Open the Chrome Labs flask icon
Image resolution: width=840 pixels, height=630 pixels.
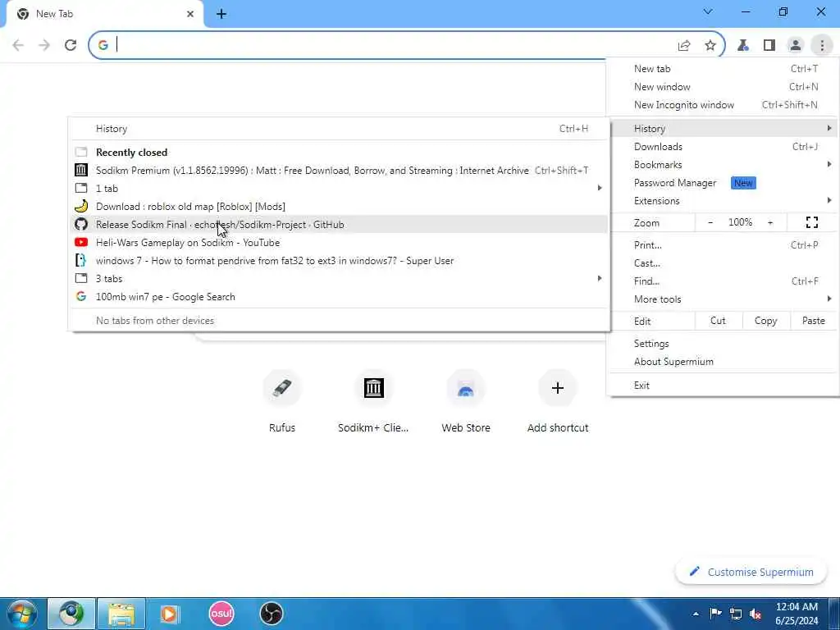[x=743, y=46]
